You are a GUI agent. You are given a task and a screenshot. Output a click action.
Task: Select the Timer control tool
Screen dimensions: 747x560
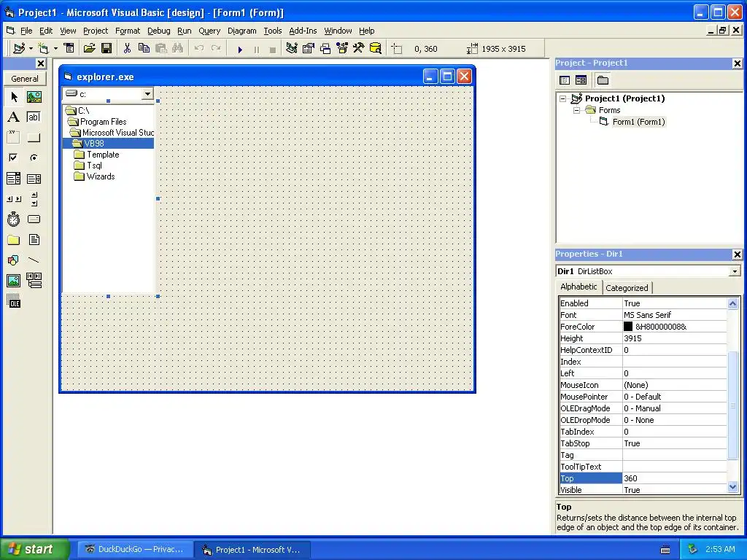(x=14, y=219)
